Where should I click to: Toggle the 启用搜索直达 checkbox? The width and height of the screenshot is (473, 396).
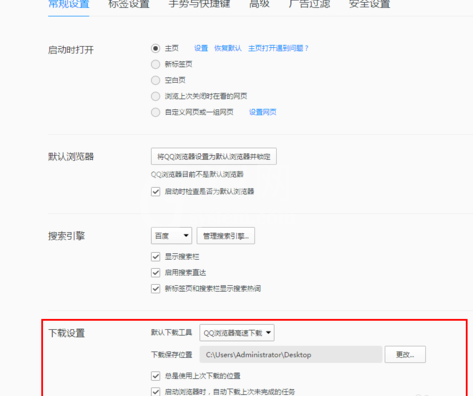pos(156,273)
